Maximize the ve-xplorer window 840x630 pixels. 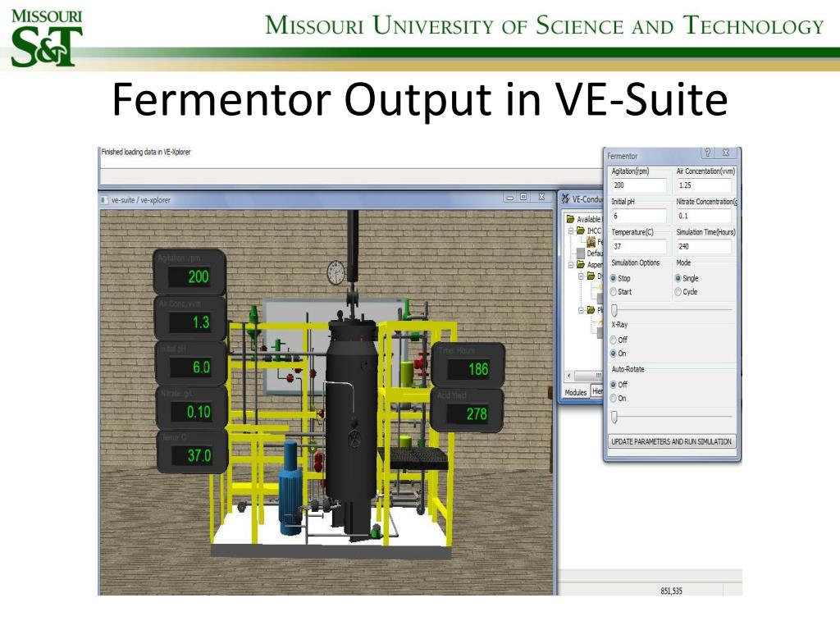523,197
